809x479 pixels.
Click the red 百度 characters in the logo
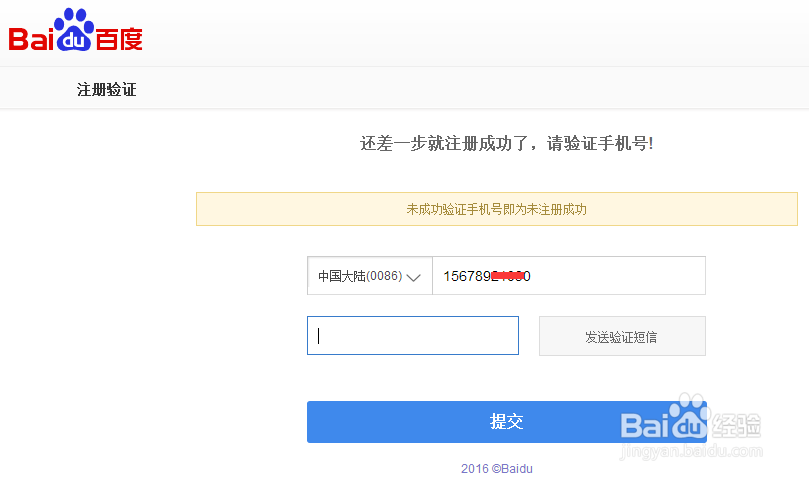click(x=119, y=39)
